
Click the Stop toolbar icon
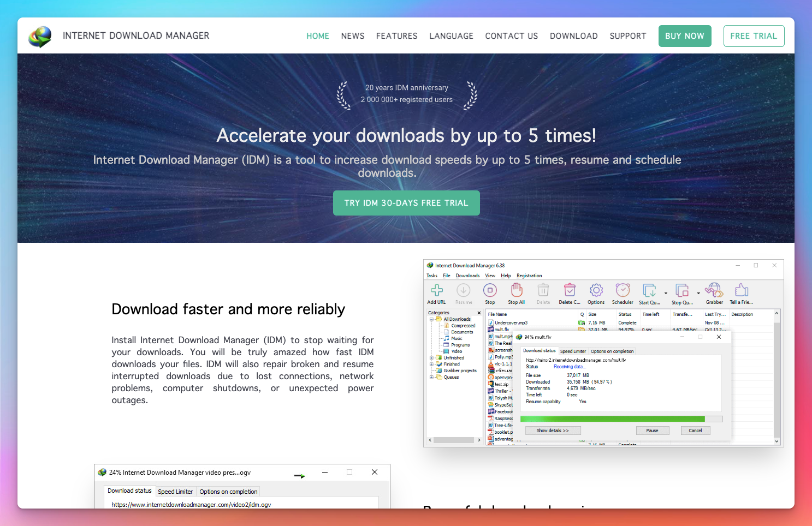click(x=490, y=290)
